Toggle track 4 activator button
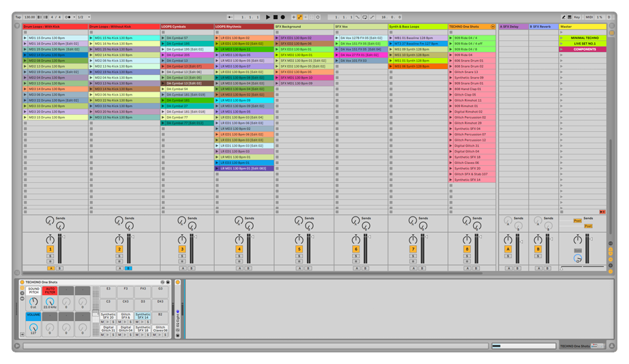The height and width of the screenshot is (364, 629). pyautogui.click(x=239, y=249)
